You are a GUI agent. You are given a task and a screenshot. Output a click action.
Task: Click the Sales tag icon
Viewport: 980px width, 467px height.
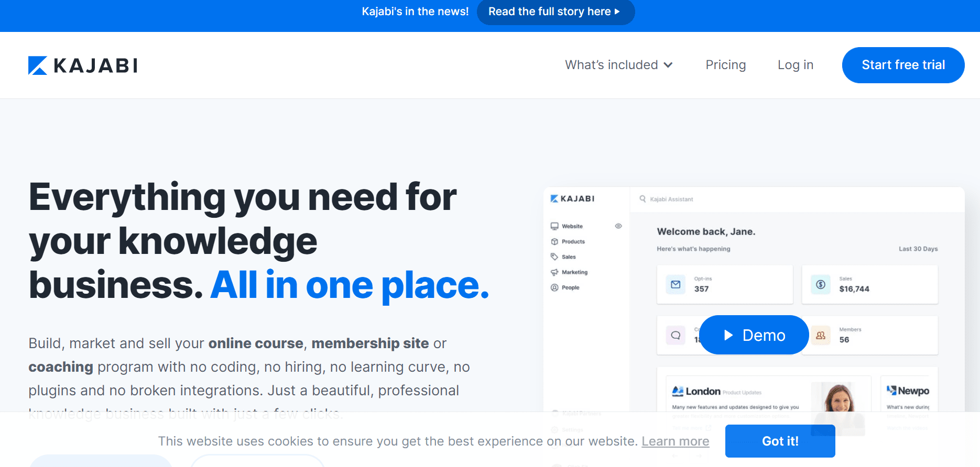554,257
